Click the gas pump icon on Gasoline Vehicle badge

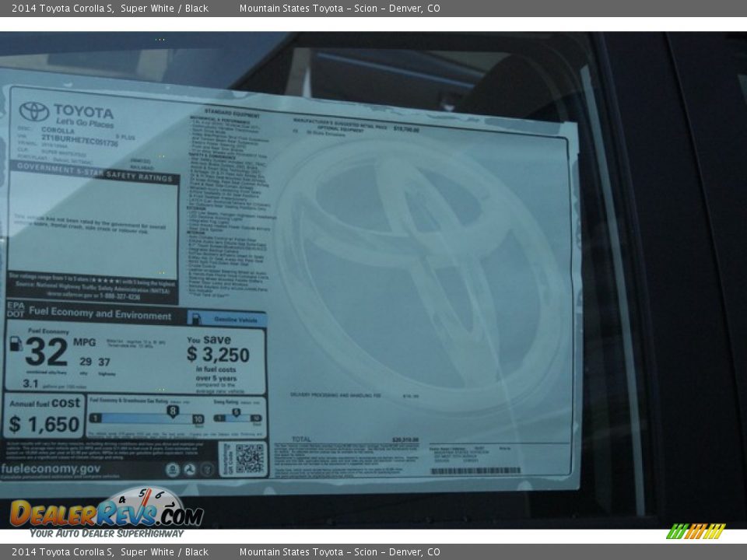pyautogui.click(x=196, y=319)
